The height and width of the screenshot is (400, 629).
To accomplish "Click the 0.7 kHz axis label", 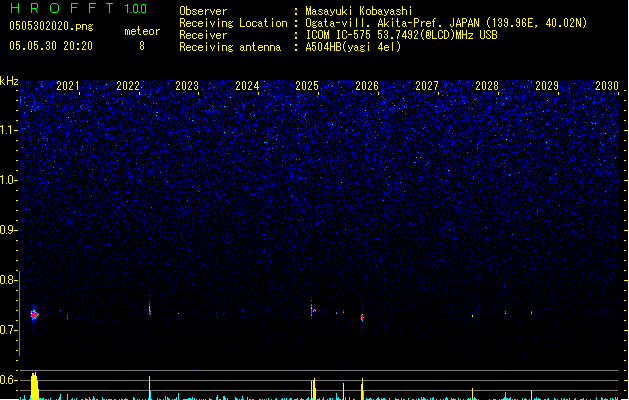I will [8, 330].
